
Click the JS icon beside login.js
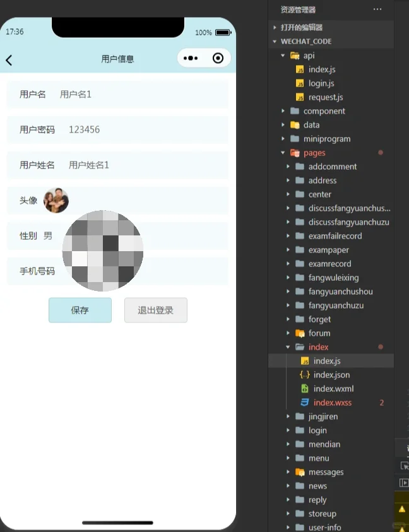tap(300, 83)
